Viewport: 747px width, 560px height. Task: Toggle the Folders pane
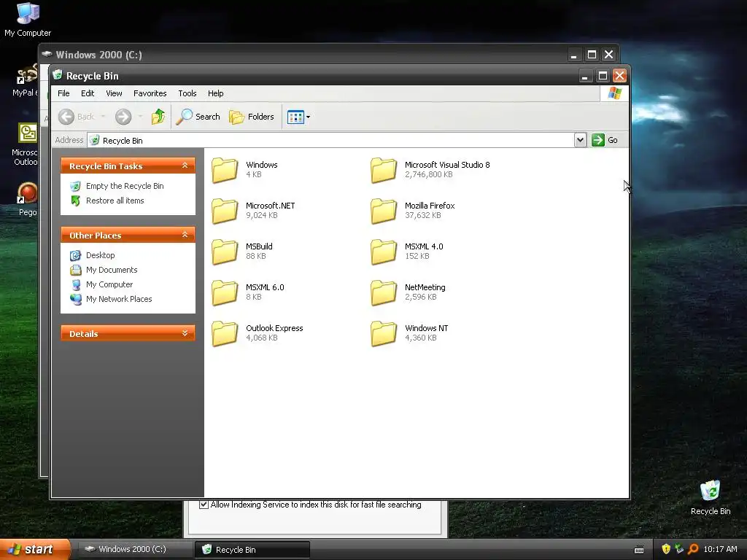pyautogui.click(x=252, y=117)
